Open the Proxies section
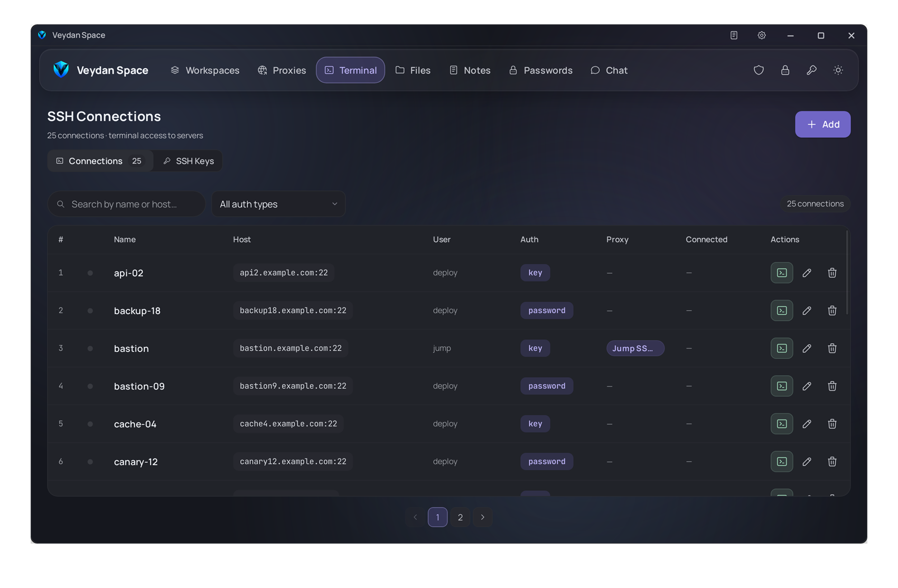This screenshot has width=898, height=588. click(282, 70)
